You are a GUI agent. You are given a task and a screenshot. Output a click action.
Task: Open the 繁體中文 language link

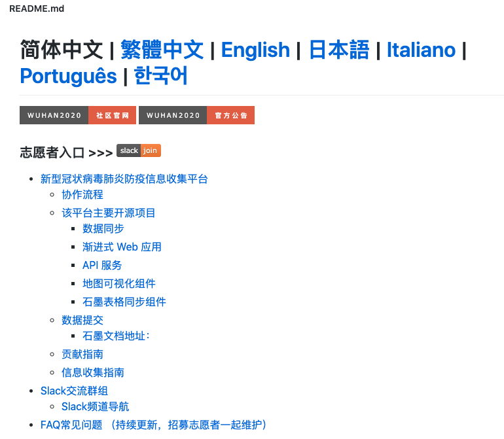pyautogui.click(x=162, y=50)
